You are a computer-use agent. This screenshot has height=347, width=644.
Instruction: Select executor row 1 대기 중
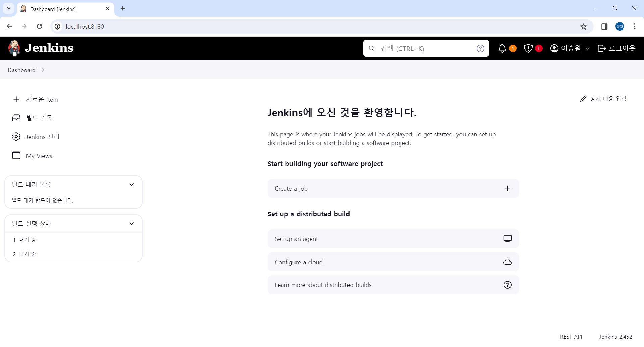pos(73,240)
